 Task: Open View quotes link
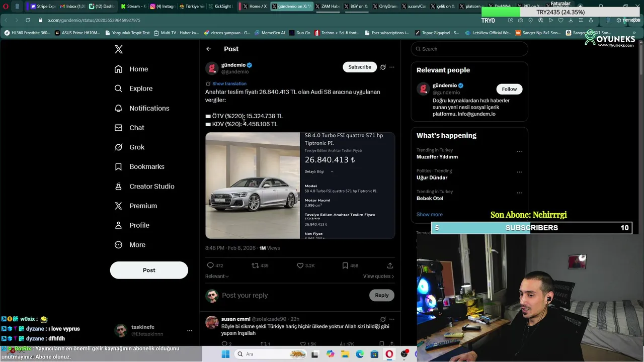click(x=378, y=276)
